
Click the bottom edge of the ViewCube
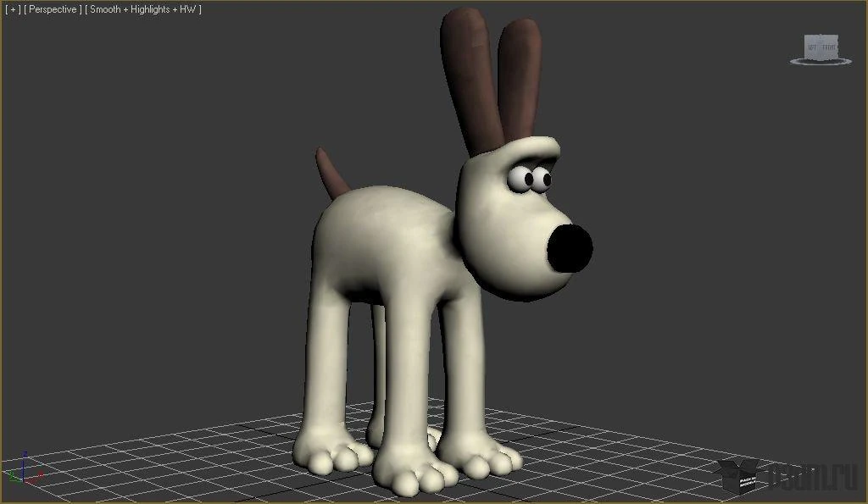click(821, 58)
